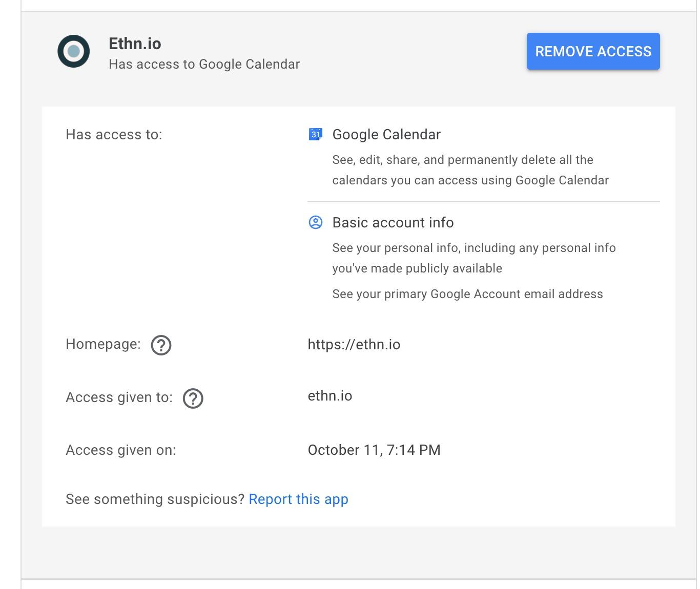Viewport: 700px width, 589px height.
Task: Click the https://ethn.io homepage URL
Action: [354, 344]
